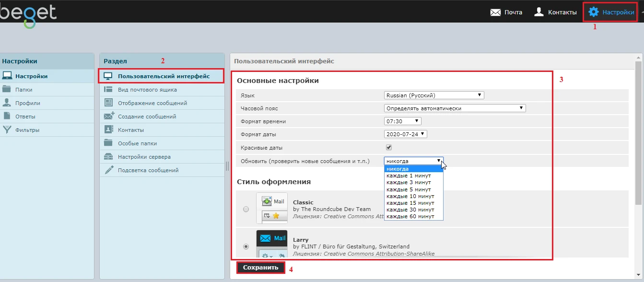Click Подсветка сообщений pencil icon
Viewport: 644px width, 282px height.
109,170
